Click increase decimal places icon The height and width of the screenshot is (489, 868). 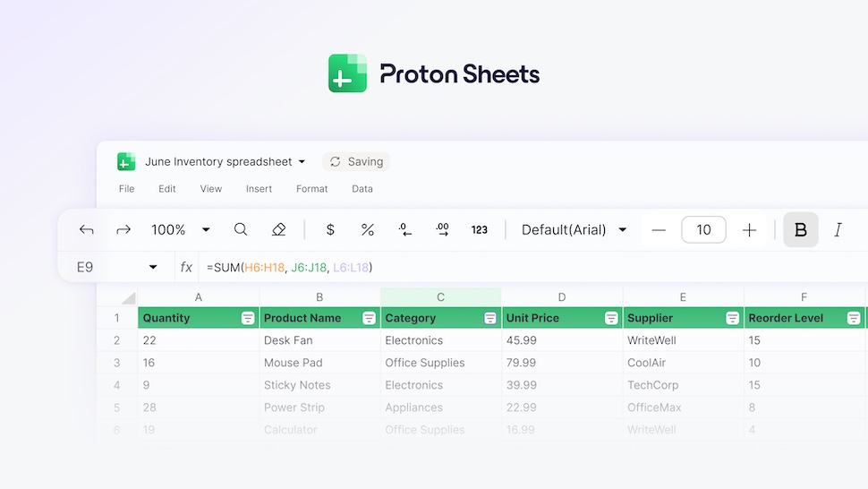(442, 230)
